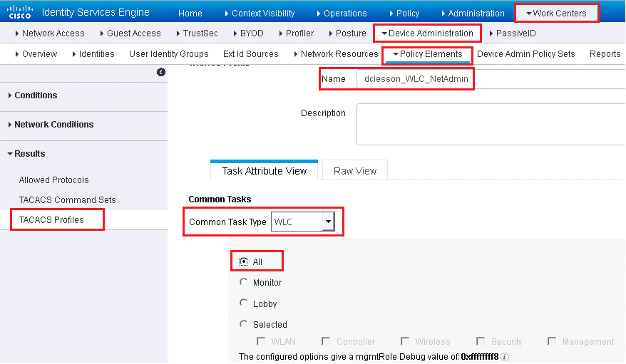
Task: Open the Policy Elements dropdown
Action: pos(428,54)
